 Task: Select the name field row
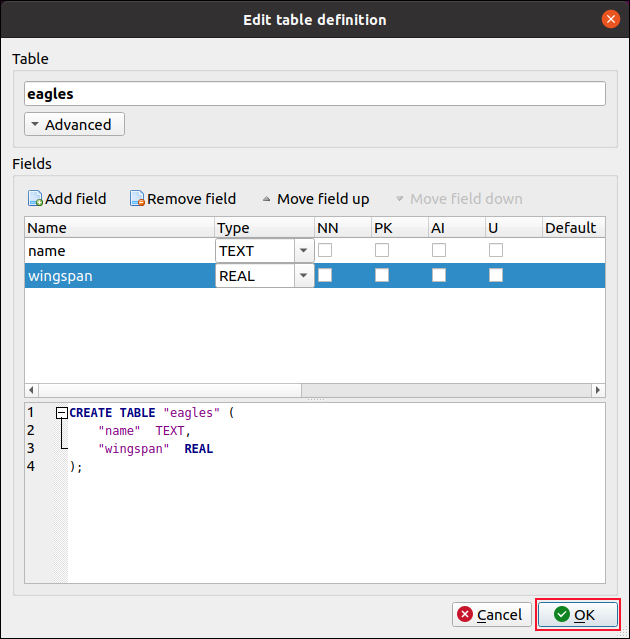118,251
